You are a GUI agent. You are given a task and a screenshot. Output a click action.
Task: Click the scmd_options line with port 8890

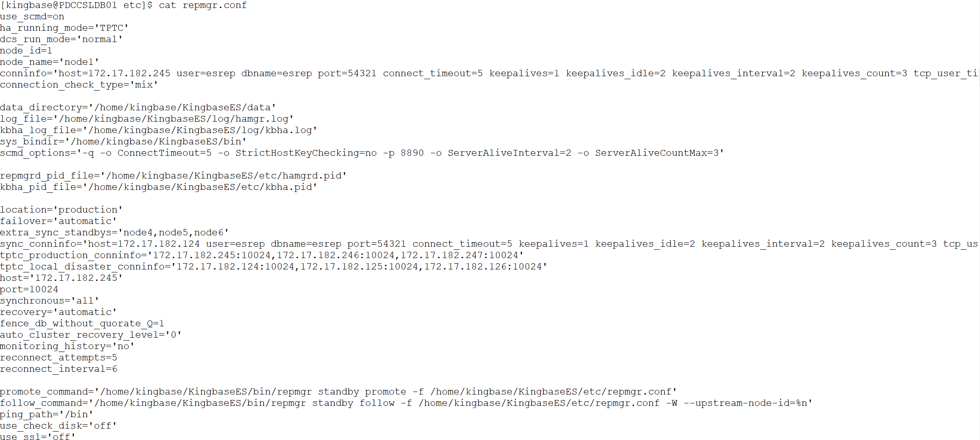click(362, 153)
